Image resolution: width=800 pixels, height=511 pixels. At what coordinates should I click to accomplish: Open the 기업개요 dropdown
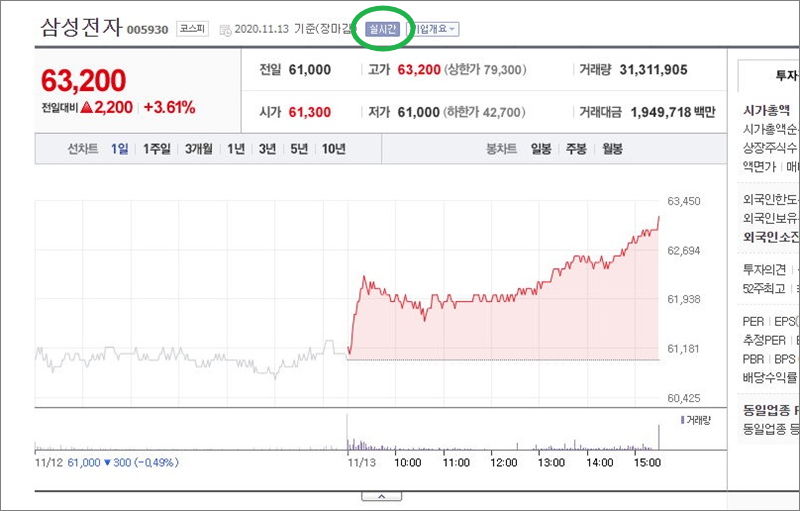click(x=434, y=29)
